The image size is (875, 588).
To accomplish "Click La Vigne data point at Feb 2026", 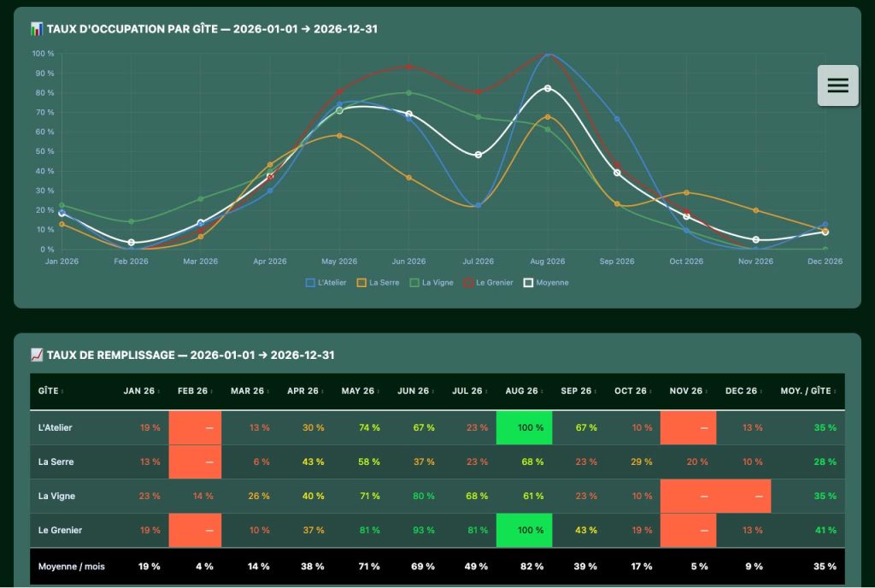I will (x=131, y=221).
